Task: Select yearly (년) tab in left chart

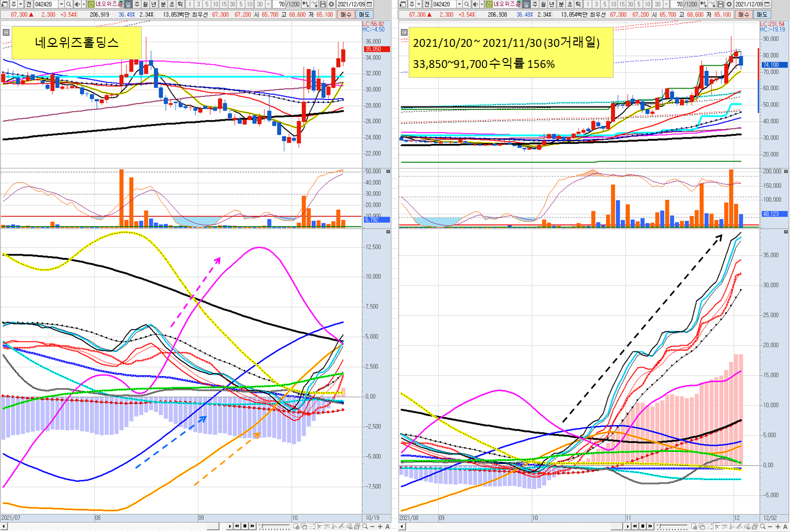Action: point(154,4)
